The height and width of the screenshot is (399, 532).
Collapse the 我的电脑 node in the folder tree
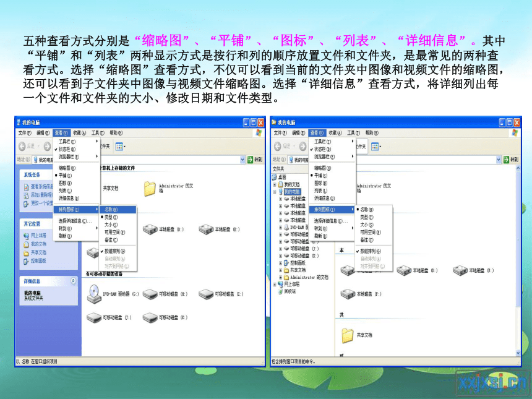(275, 192)
